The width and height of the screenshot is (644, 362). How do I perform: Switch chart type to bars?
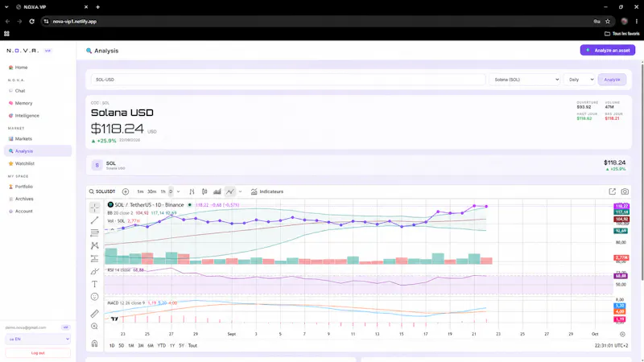click(x=192, y=191)
